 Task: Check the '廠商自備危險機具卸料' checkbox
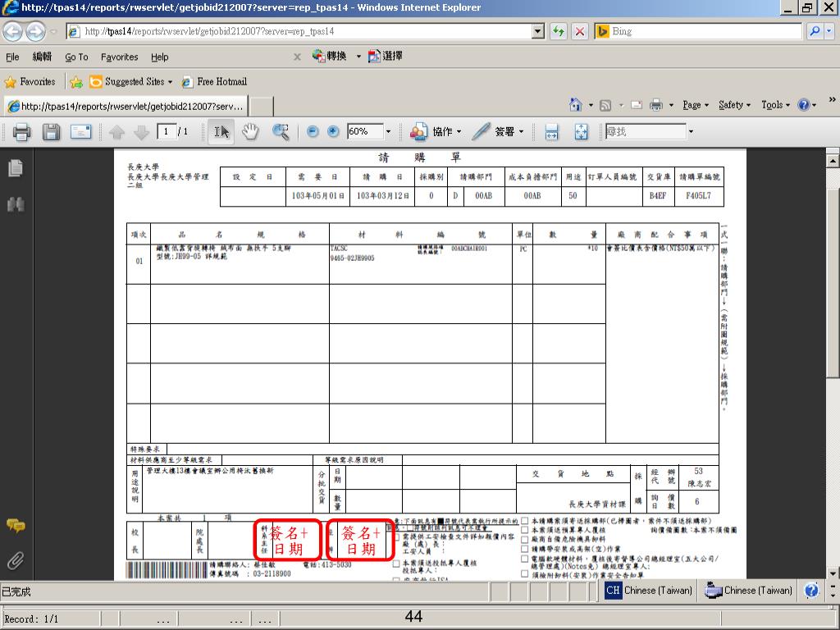524,540
